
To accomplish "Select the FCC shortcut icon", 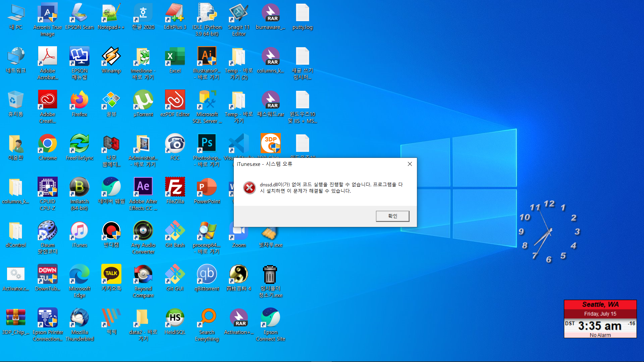I will click(175, 148).
